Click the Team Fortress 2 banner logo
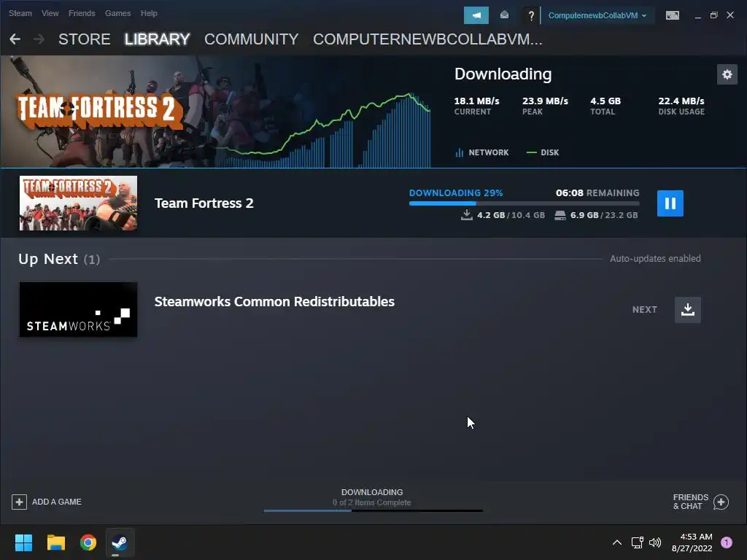Screen dimensions: 747x560 (x=98, y=111)
